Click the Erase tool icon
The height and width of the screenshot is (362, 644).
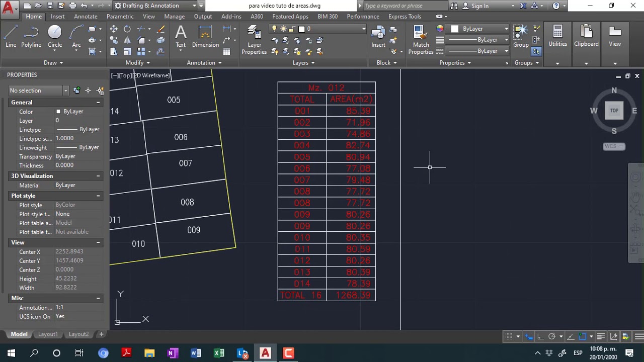tap(161, 29)
